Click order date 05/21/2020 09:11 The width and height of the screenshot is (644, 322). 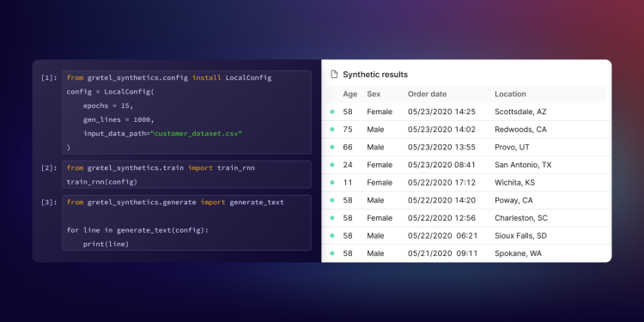pos(442,253)
